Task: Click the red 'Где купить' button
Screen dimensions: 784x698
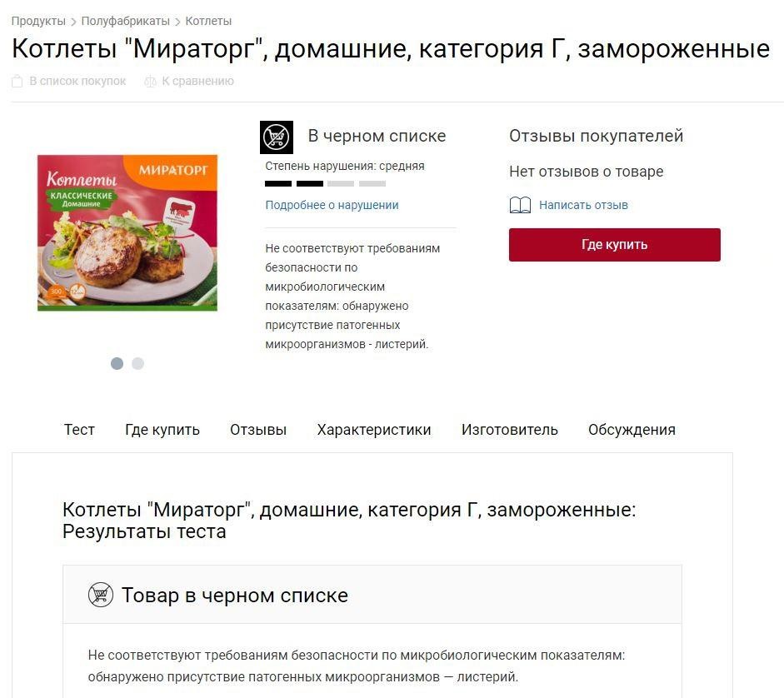Action: point(615,245)
